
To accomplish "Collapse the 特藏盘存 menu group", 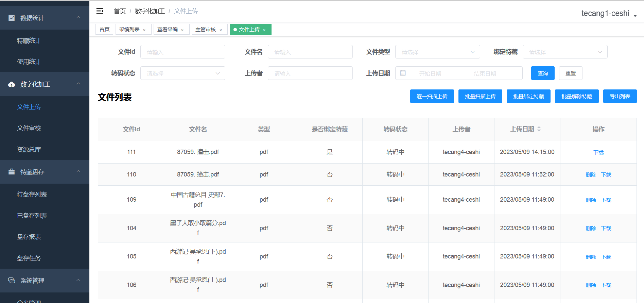I will [x=79, y=171].
